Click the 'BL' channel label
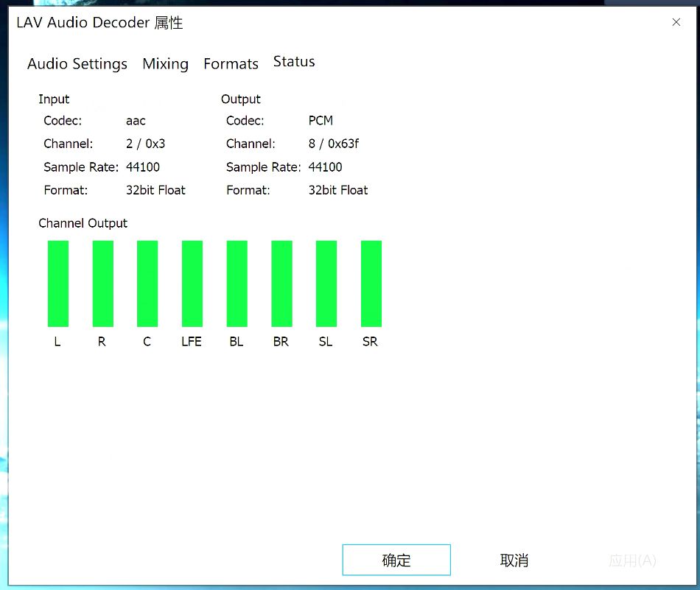The width and height of the screenshot is (700, 590). click(237, 342)
